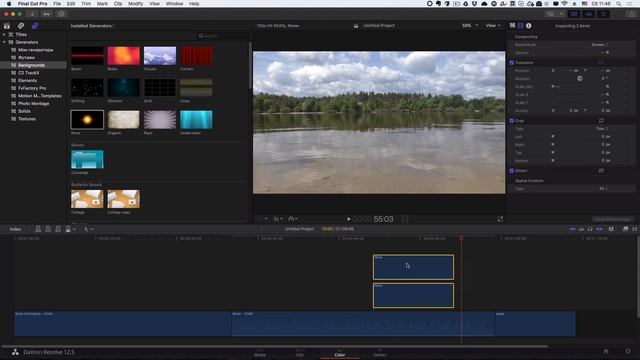Click the Home icon in DaVinci Resolve bar
Screen dimensions: 640x360
[x=606, y=351]
